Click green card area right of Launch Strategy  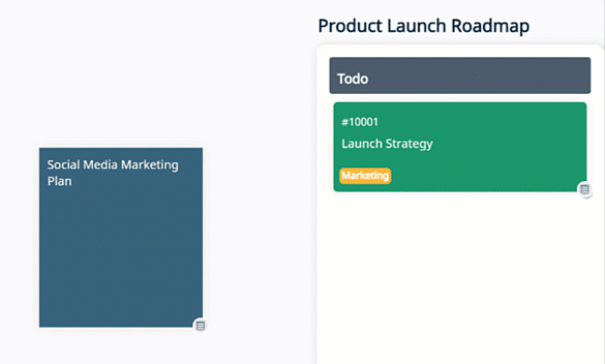(510, 144)
